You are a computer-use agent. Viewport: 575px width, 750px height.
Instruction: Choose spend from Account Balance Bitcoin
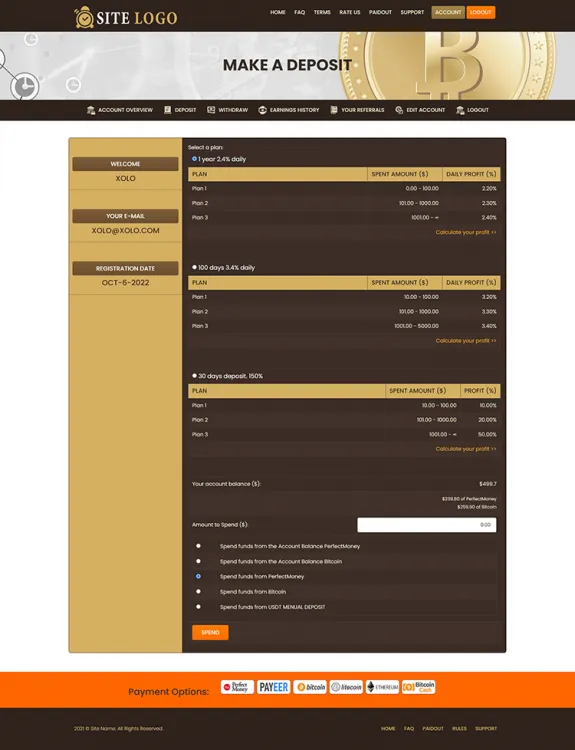(x=198, y=561)
